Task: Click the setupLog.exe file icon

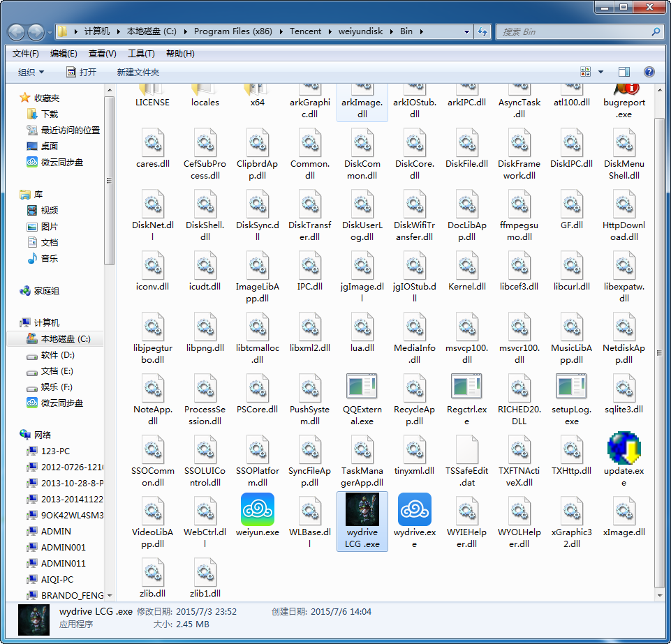Action: click(571, 387)
